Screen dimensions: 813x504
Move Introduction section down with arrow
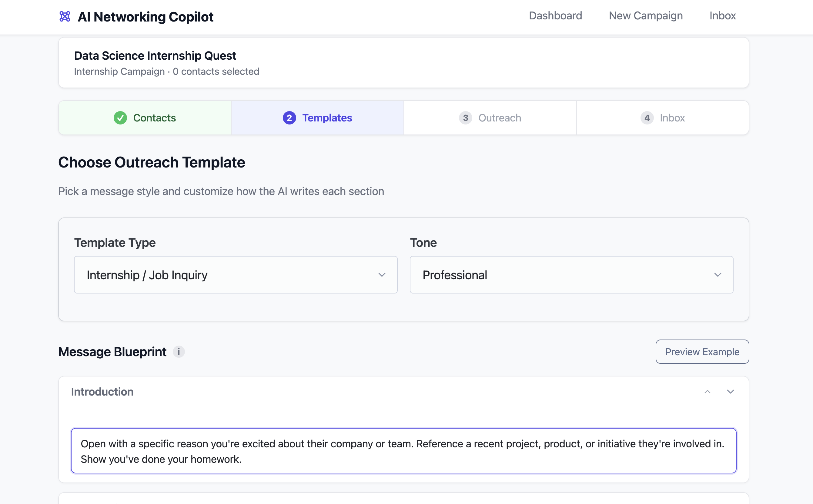[x=730, y=392]
